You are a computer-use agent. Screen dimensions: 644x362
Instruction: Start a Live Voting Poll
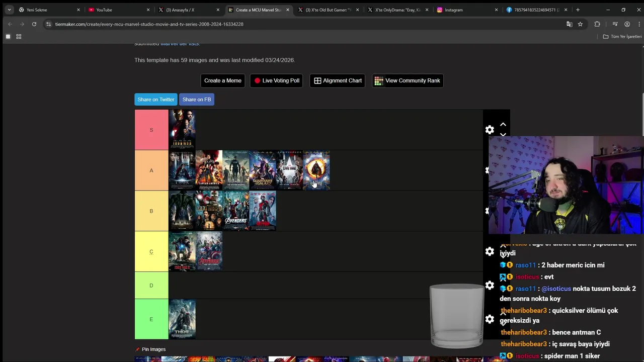click(276, 80)
